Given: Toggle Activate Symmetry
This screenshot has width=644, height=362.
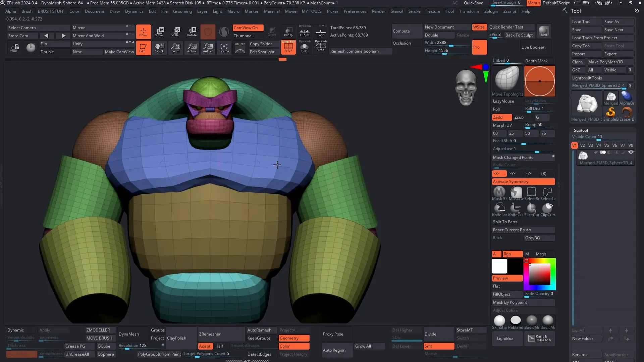Looking at the screenshot, I should (523, 182).
